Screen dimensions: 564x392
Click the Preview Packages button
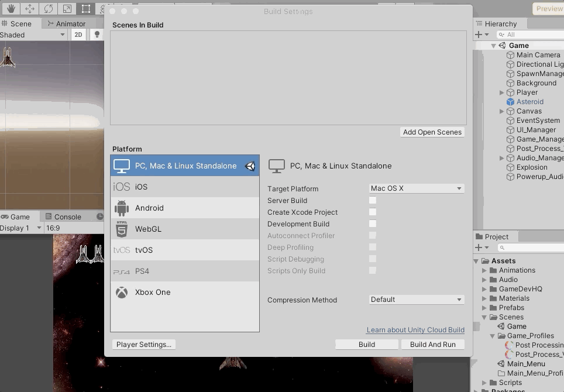coord(548,9)
